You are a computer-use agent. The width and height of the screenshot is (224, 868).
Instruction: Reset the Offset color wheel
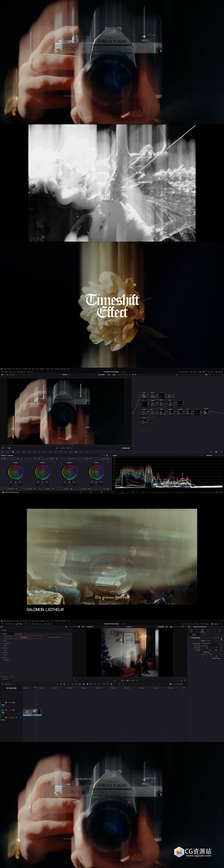tap(107, 463)
